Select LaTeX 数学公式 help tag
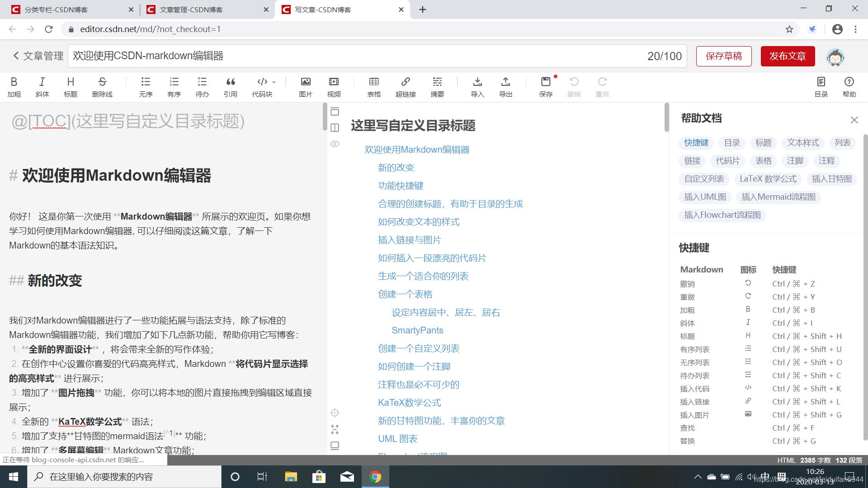The image size is (868, 488). (x=768, y=179)
